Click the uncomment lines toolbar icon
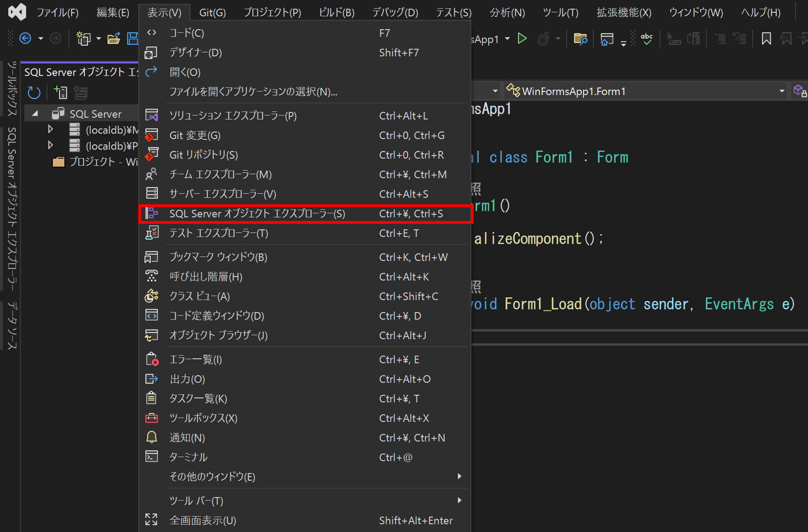 point(740,39)
